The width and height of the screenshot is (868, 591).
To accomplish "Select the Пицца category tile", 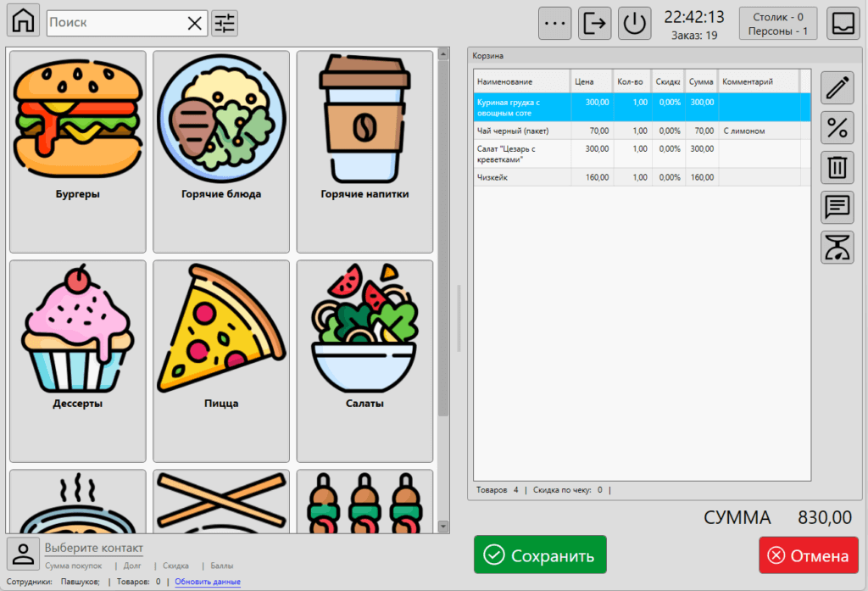I will (221, 361).
